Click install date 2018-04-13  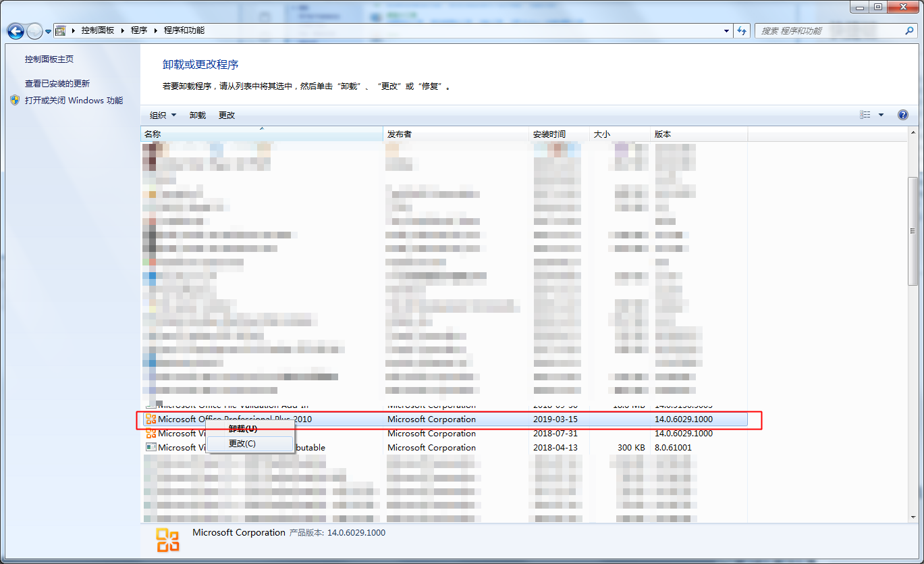click(x=555, y=448)
